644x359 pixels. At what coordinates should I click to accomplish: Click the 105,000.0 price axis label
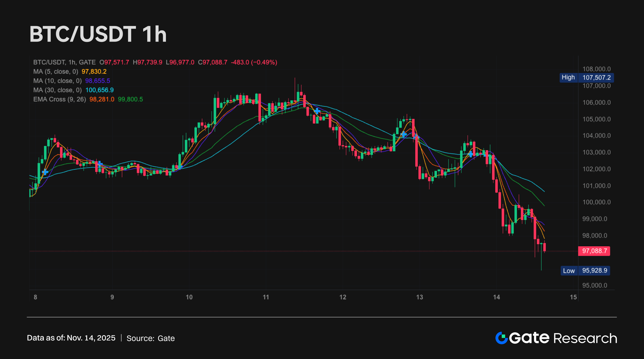(596, 119)
